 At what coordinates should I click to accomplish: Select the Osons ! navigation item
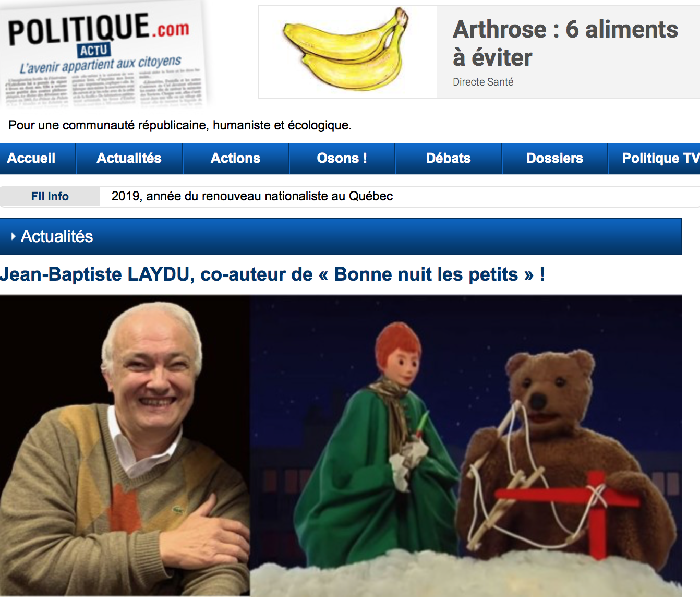click(342, 158)
